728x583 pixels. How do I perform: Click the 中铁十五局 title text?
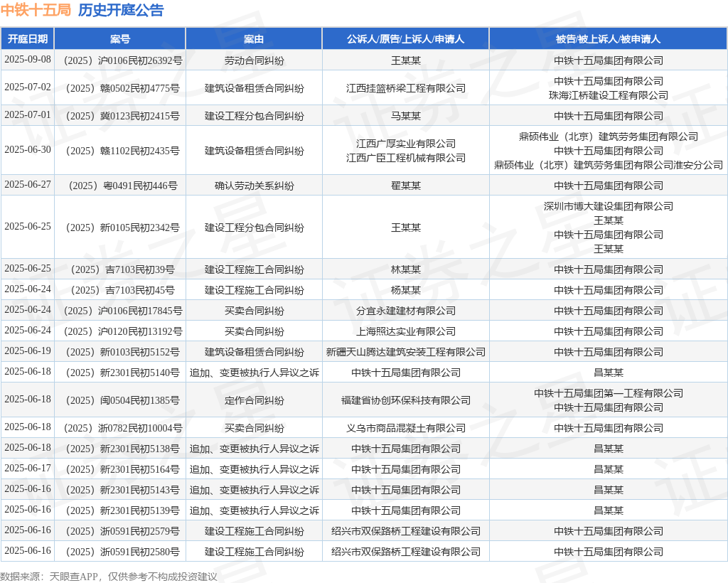[36, 10]
